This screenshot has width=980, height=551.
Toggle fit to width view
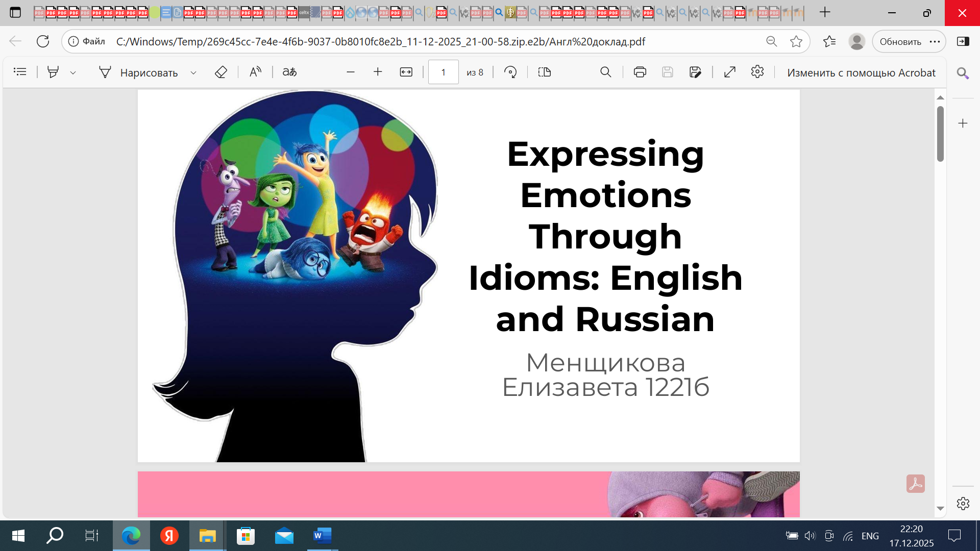(406, 72)
